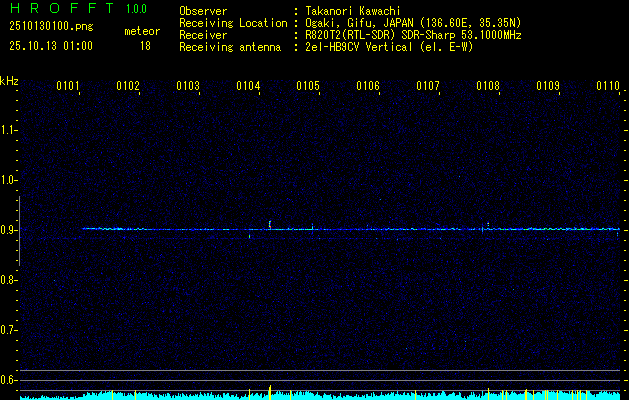Image resolution: width=629 pixels, height=400 pixels.
Task: Click the vertical gray range bar near 0.9
Action: tap(19, 231)
